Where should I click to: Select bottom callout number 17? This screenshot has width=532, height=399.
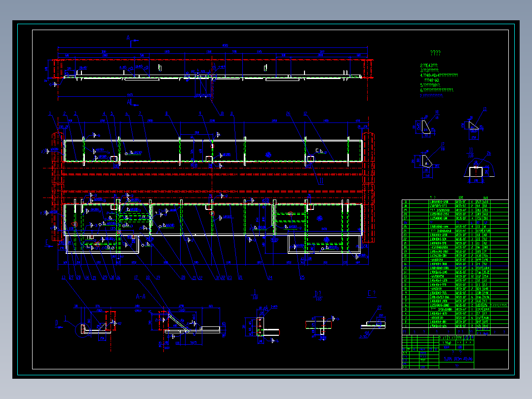[136, 278]
